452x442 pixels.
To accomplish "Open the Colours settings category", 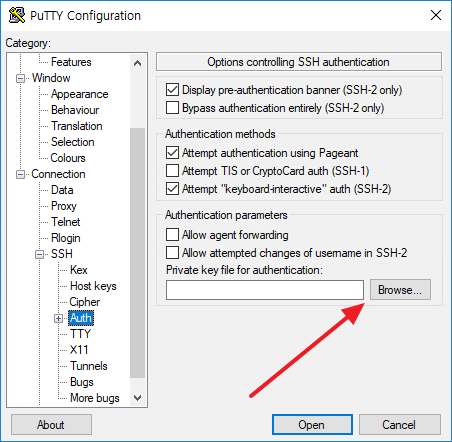I will coord(68,158).
